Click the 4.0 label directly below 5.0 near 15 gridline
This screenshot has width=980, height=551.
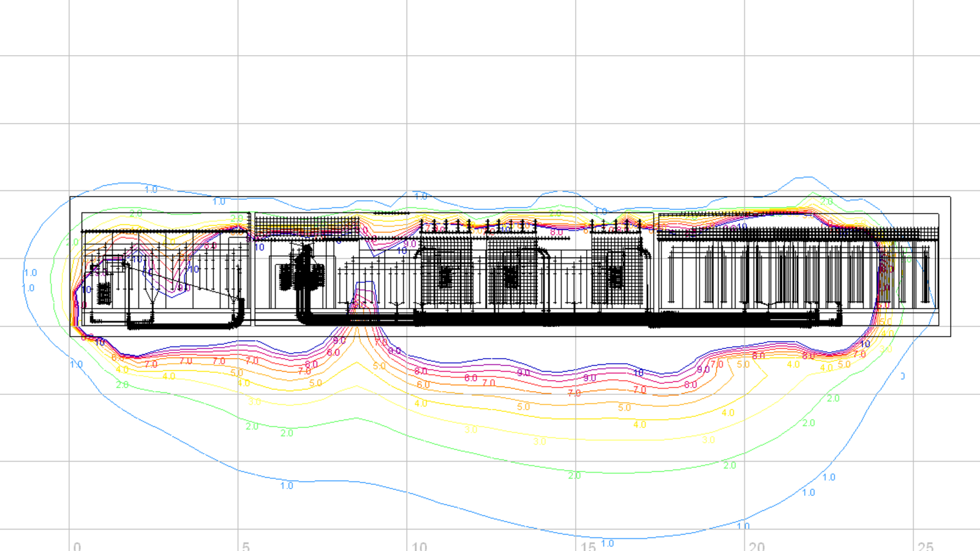coord(639,424)
